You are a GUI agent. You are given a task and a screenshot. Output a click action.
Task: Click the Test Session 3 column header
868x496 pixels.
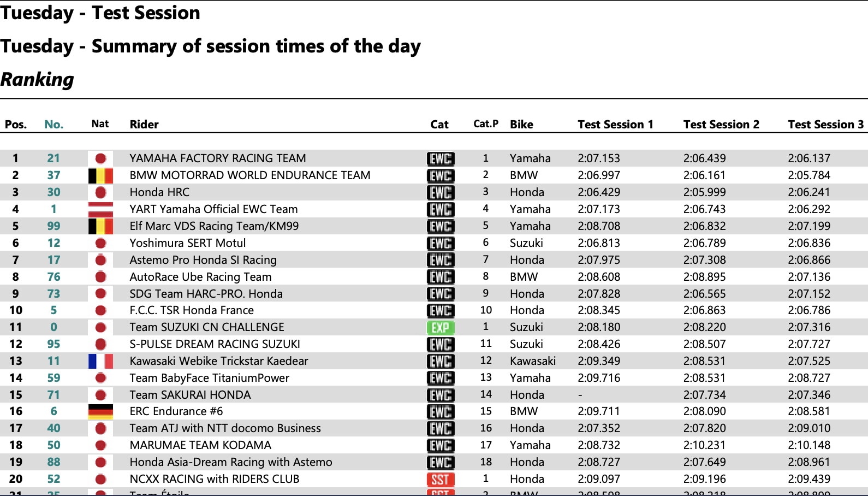(825, 125)
